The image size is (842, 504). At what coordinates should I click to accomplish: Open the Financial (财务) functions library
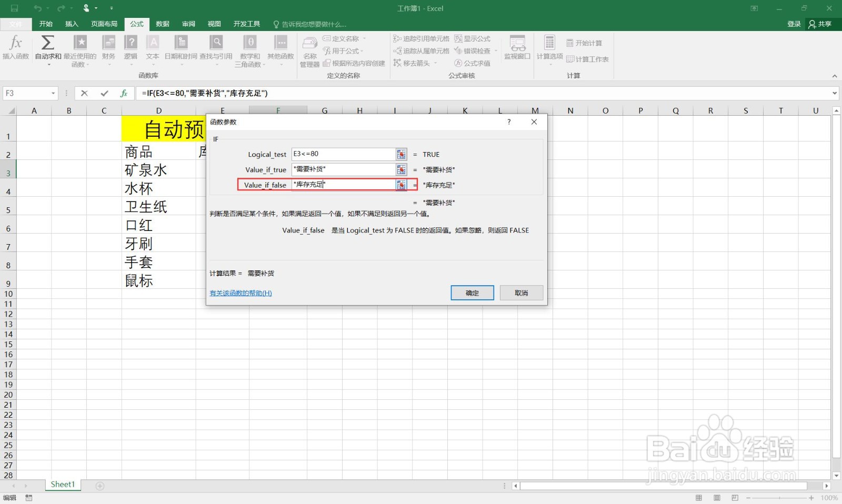[x=108, y=51]
